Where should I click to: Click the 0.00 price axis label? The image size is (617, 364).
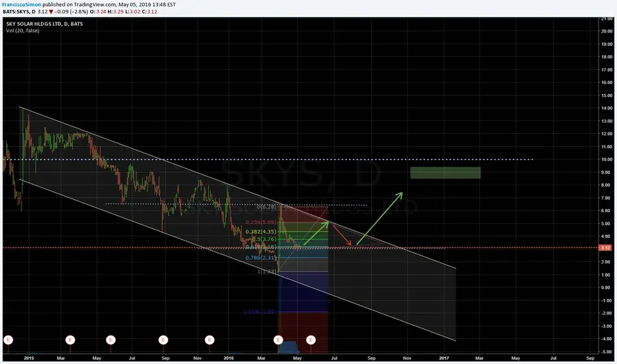click(x=606, y=288)
